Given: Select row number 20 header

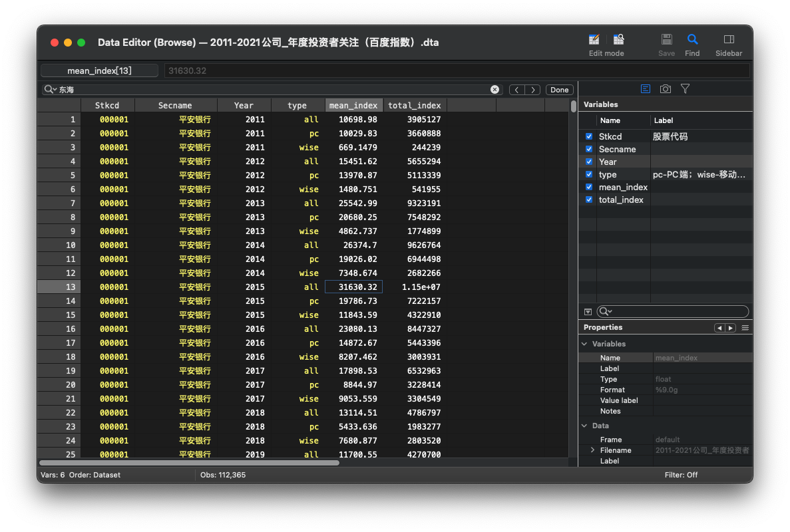Looking at the screenshot, I should click(x=59, y=384).
